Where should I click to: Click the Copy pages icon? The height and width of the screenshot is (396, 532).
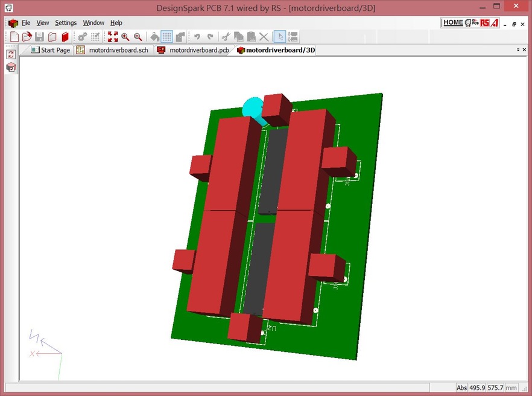[x=239, y=37]
